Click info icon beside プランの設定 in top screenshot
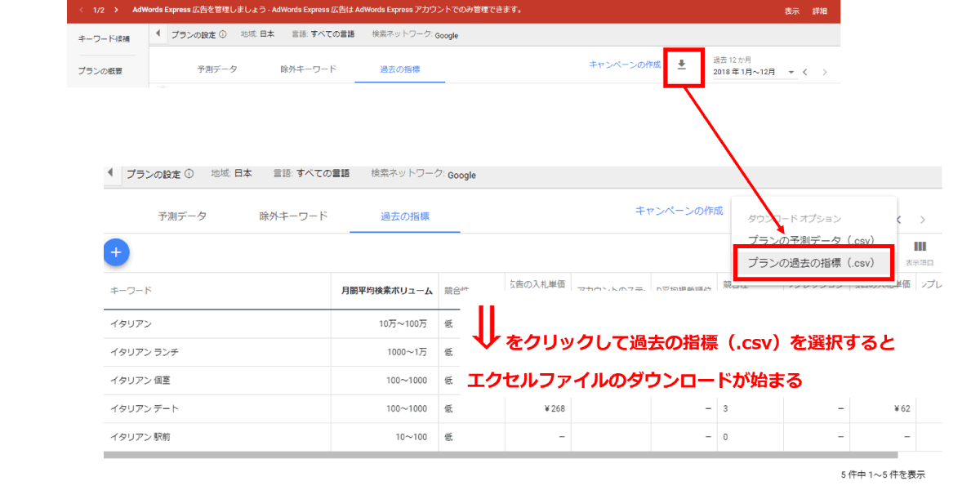 click(x=223, y=34)
